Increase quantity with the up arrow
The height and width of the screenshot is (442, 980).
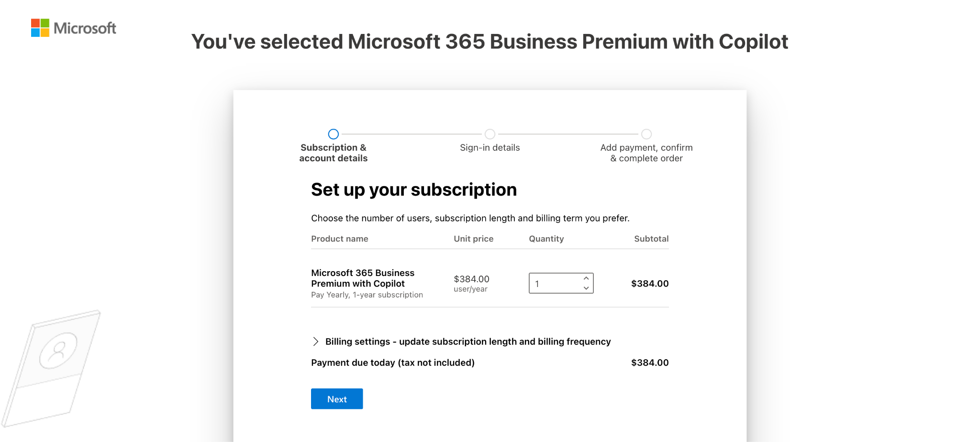pos(586,278)
